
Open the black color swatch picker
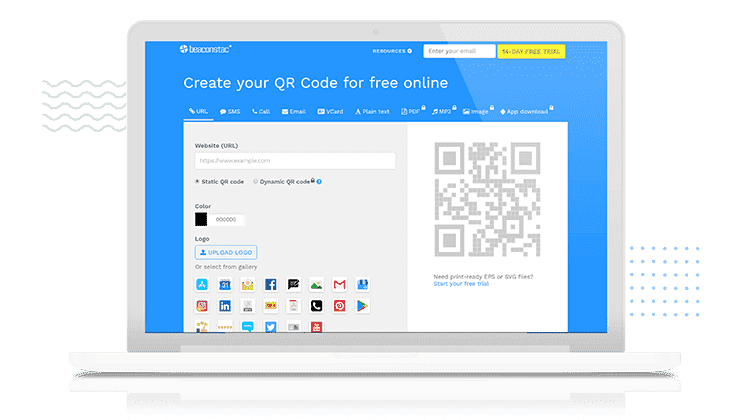(x=201, y=219)
